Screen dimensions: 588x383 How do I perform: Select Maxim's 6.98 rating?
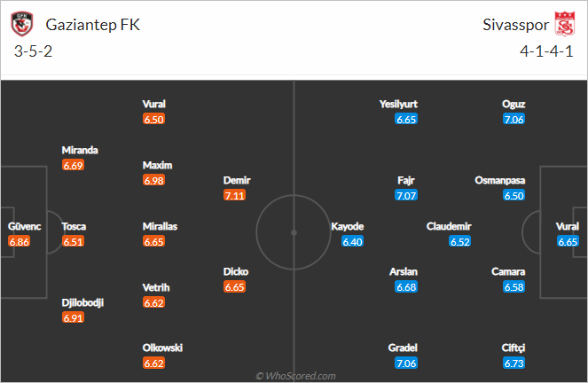[153, 180]
